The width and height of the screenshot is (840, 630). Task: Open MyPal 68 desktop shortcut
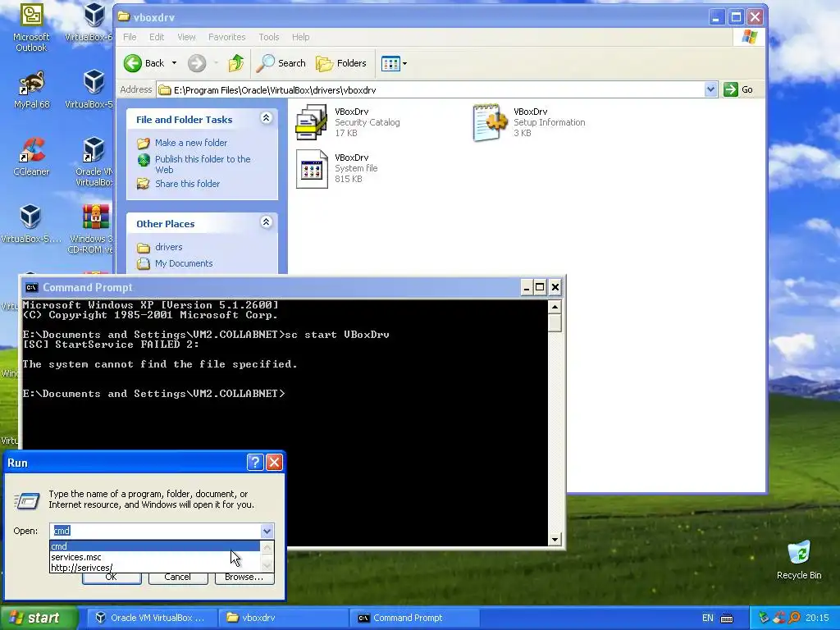[x=31, y=90]
